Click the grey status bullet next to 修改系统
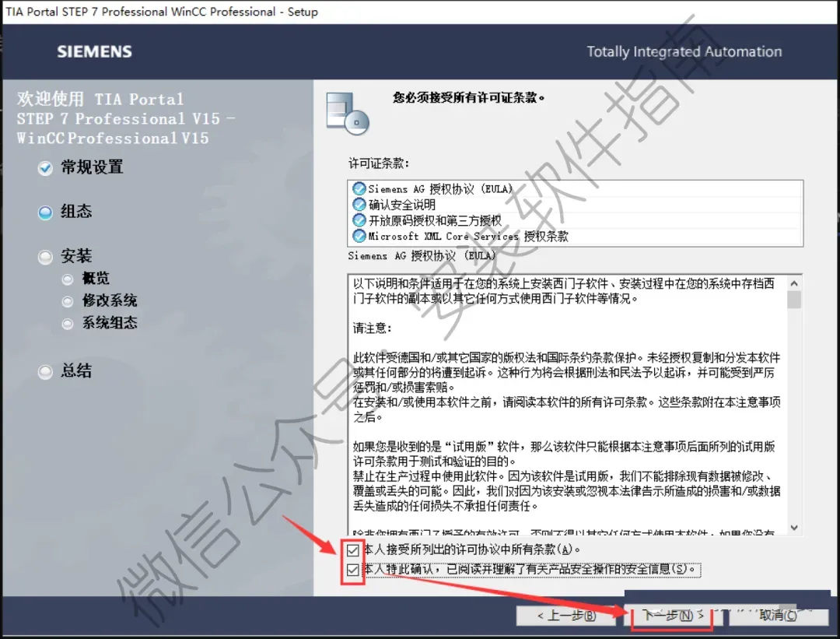The width and height of the screenshot is (840, 639). (68, 302)
